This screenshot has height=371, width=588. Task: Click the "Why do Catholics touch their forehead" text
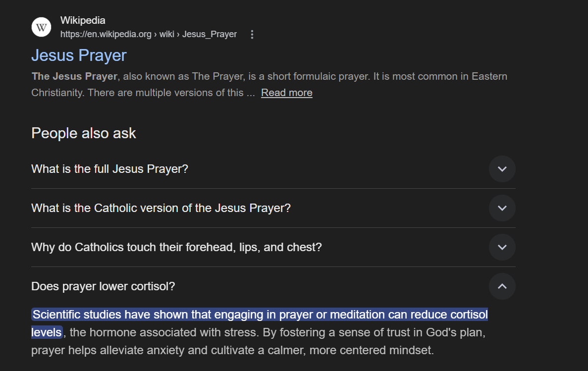click(x=176, y=247)
